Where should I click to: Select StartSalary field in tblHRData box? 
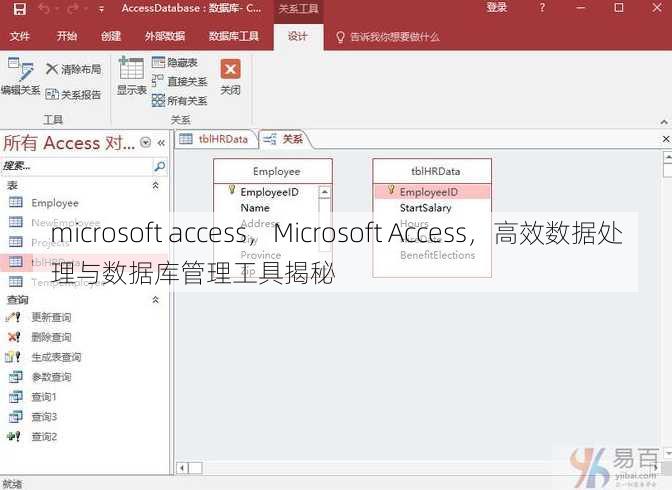pyautogui.click(x=425, y=208)
